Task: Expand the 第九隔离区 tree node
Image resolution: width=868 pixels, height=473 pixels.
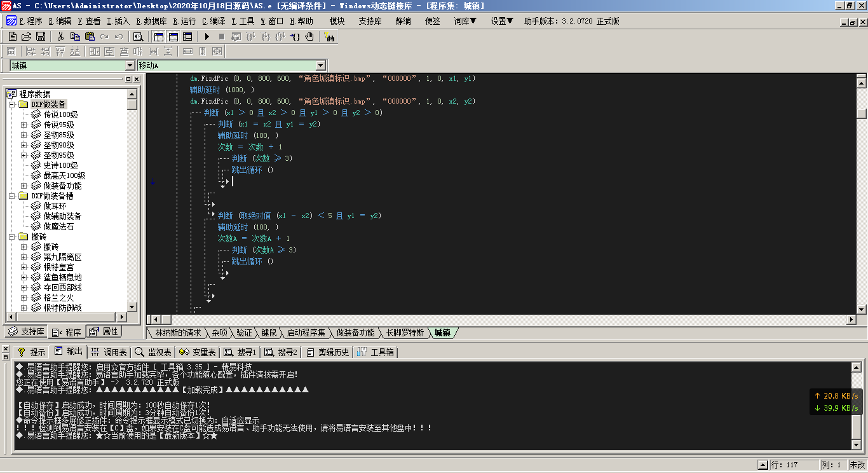Action: [x=24, y=257]
